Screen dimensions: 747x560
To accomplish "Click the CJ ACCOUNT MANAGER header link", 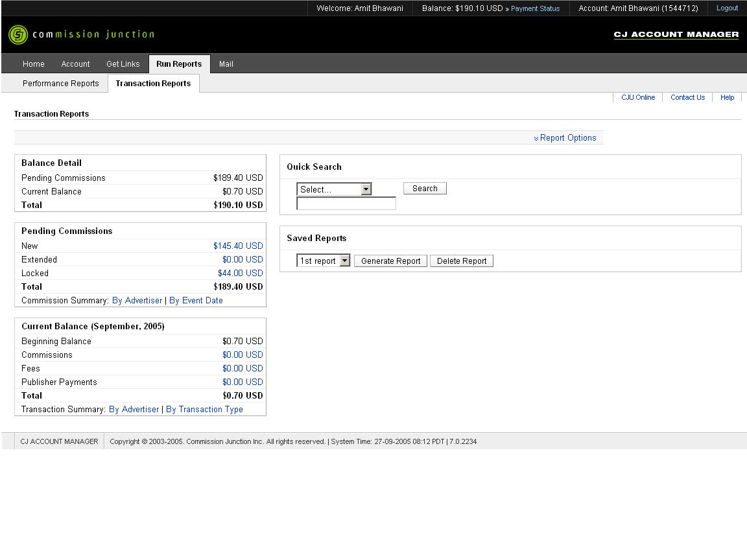I will [676, 34].
